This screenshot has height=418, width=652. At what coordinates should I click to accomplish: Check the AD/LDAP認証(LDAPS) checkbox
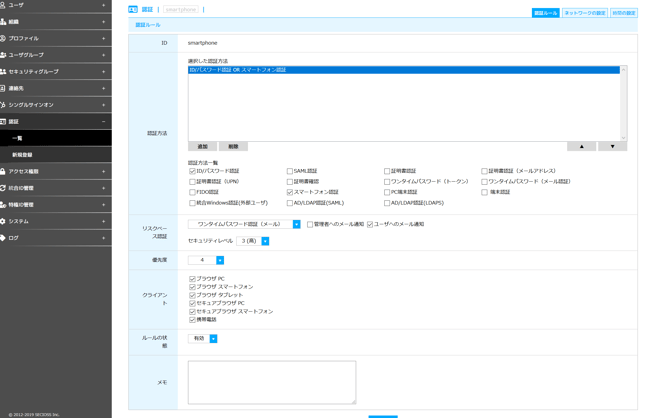click(x=387, y=203)
